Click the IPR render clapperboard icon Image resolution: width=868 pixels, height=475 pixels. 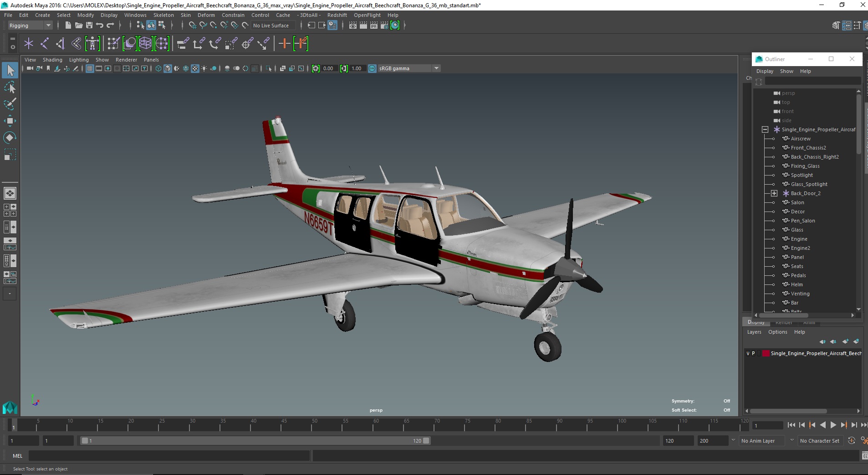[374, 26]
